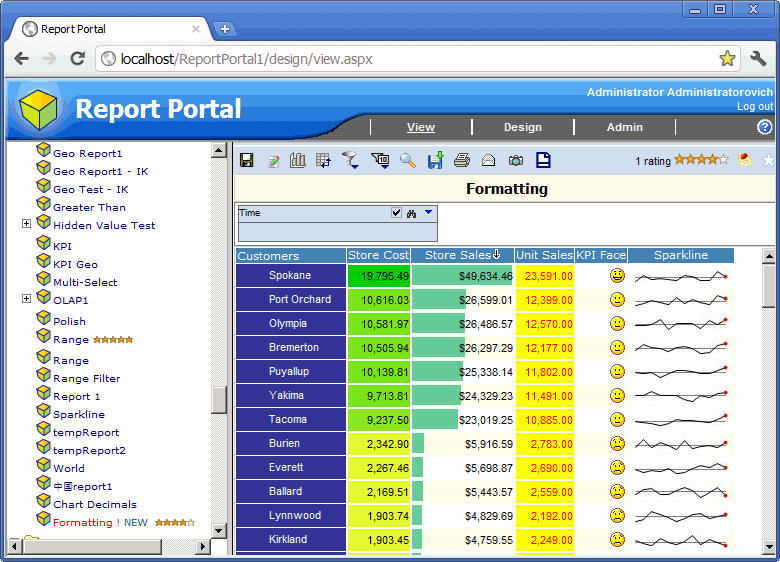
Task: Open the Time filter dropdown arrow
Action: [428, 213]
